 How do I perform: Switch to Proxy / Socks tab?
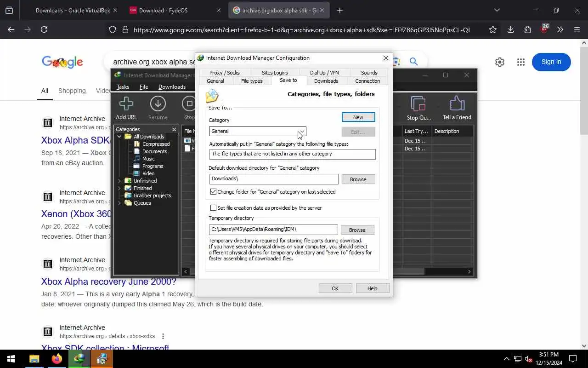tap(224, 73)
